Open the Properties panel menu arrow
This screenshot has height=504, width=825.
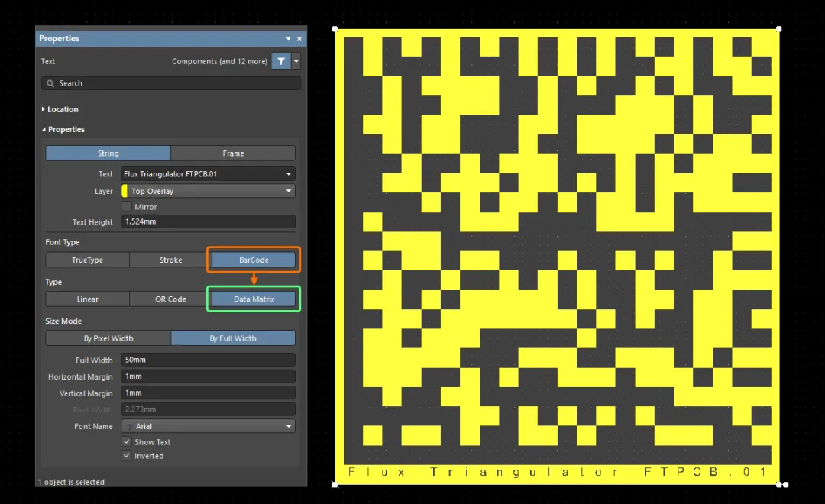pos(288,38)
